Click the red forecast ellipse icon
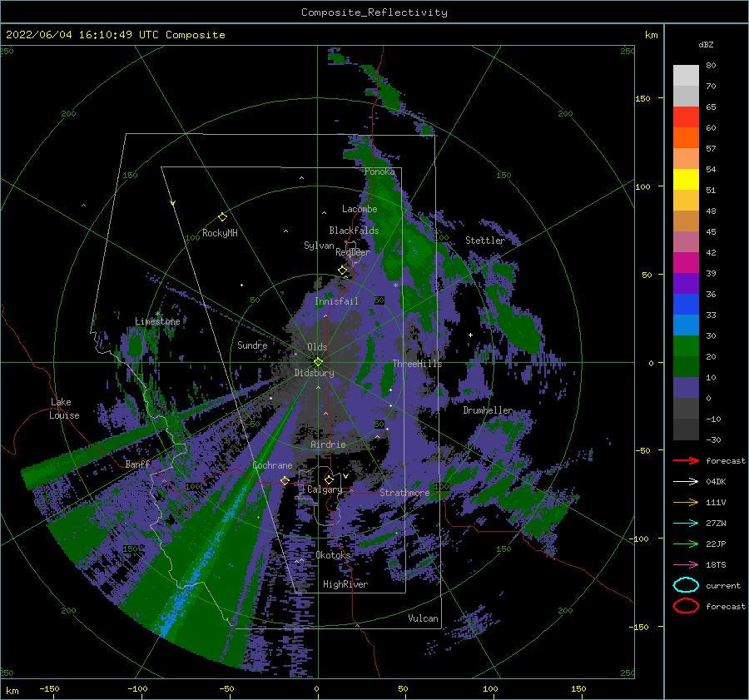The height and width of the screenshot is (700, 749). click(x=686, y=606)
